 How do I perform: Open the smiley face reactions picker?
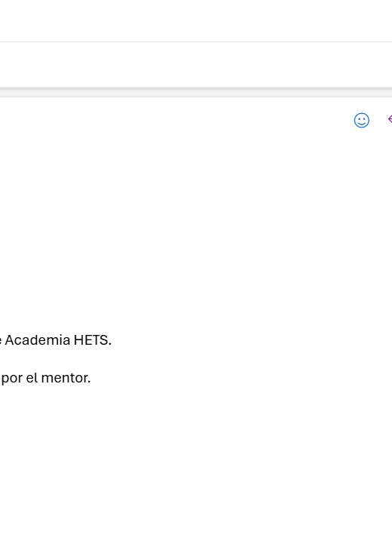pos(361,120)
